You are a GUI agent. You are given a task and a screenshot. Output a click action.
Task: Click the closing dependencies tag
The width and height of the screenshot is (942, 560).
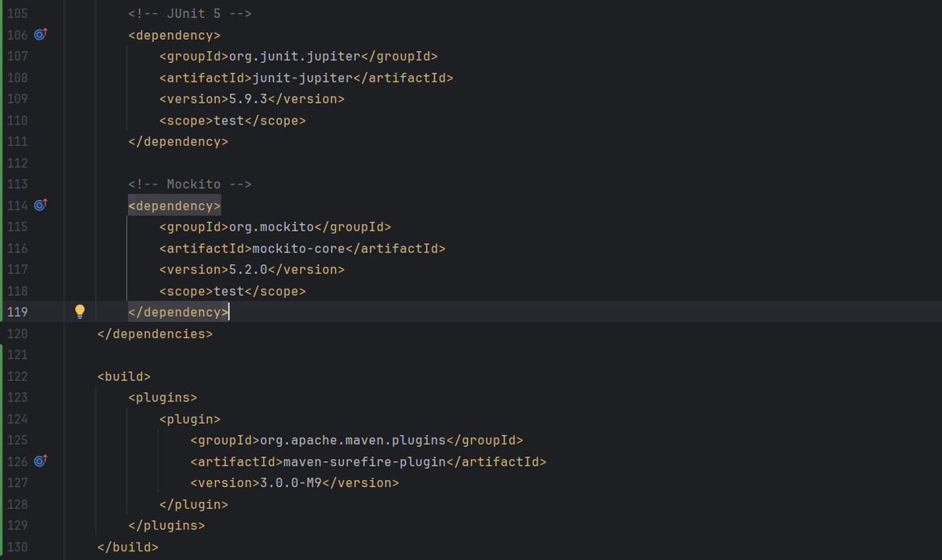pyautogui.click(x=155, y=333)
